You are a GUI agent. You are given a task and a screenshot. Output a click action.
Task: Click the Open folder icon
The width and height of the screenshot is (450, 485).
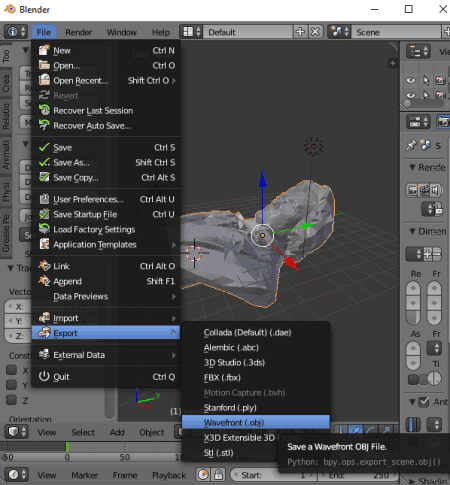click(44, 65)
